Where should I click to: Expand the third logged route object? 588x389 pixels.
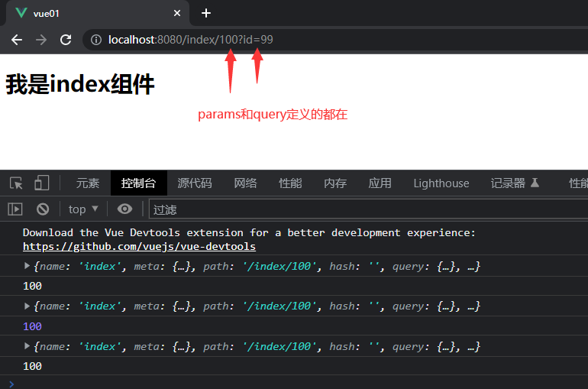pos(27,346)
